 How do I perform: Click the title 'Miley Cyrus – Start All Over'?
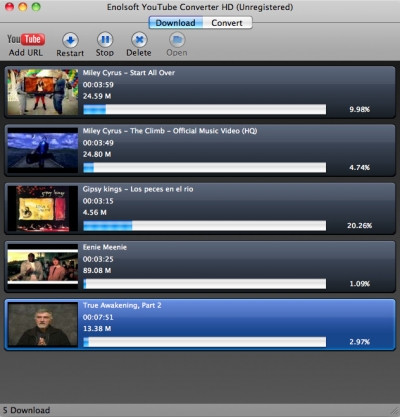[x=129, y=73]
